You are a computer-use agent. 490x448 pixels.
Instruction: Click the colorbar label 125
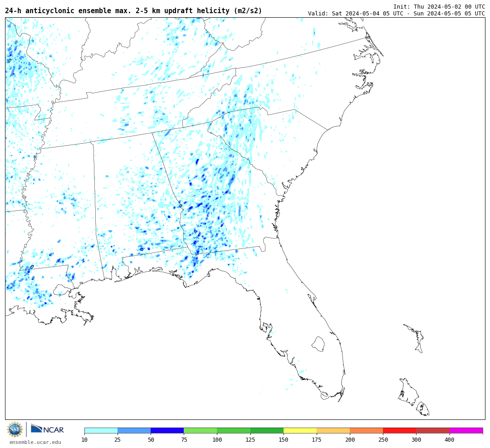(250, 439)
